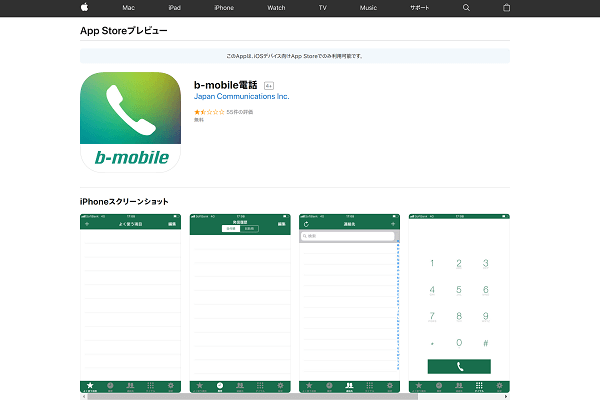Viewport: 600px width, 400px height.
Task: Click the App Storeプレビュー heading
Action: coord(124,31)
